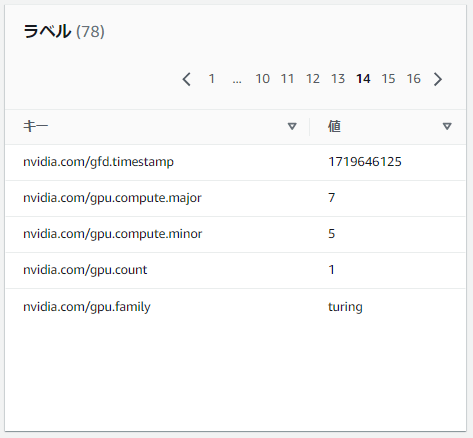Click current page 14
Image resolution: width=473 pixels, height=438 pixels.
pyautogui.click(x=363, y=79)
